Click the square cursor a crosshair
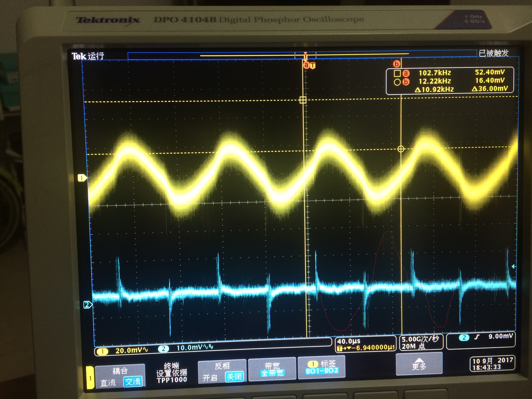Screen dimensions: 532x399 tap(303, 100)
